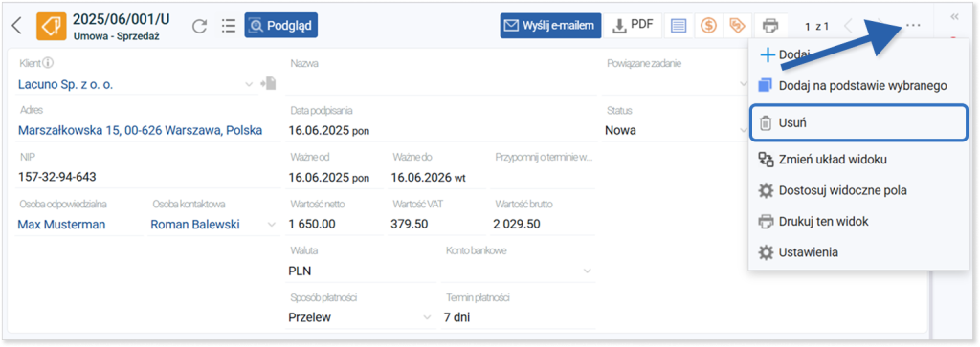Open the Sposób płatności Przelew dropdown

pos(428,317)
